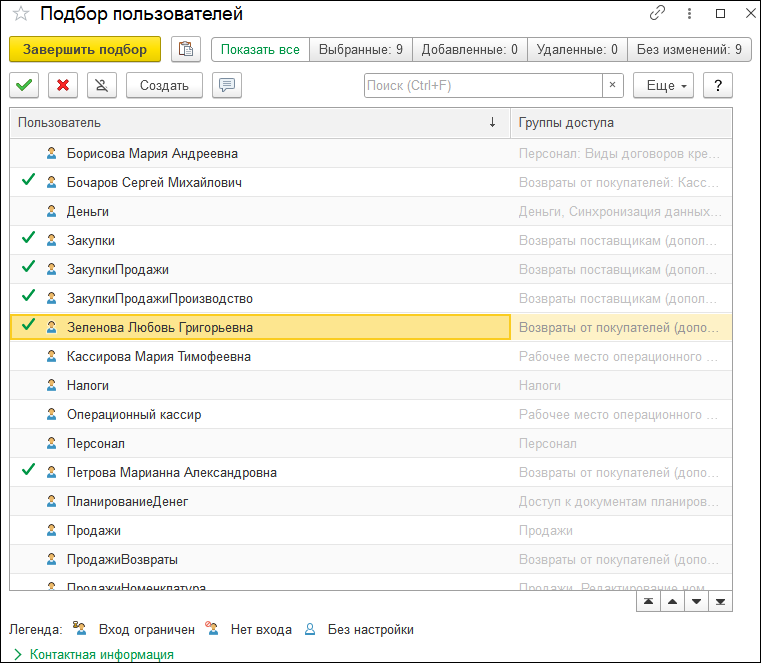Screen dimensions: 761x663
Task: Move down one row with down arrow
Action: pyautogui.click(x=696, y=602)
